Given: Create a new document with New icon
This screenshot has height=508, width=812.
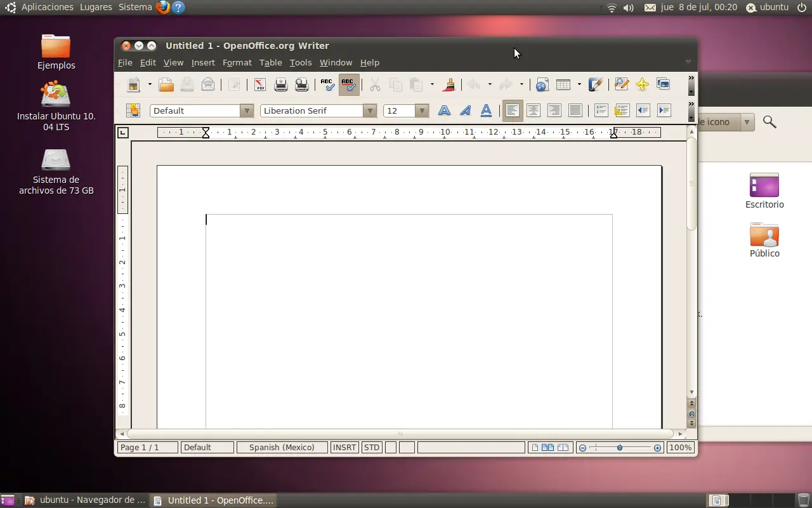Looking at the screenshot, I should 133,84.
